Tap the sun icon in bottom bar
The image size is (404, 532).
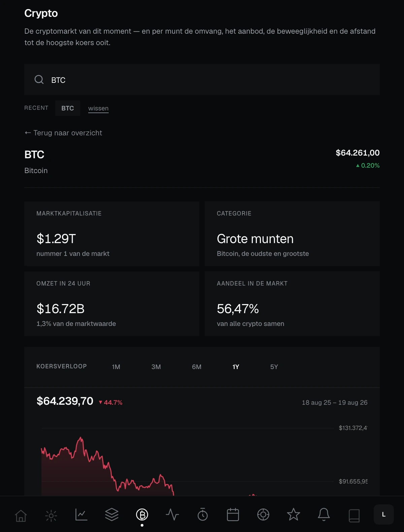pyautogui.click(x=51, y=515)
